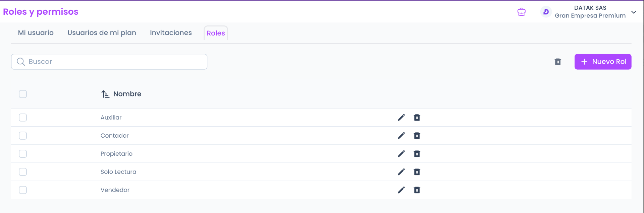Select all roles with header checkbox

[x=23, y=94]
